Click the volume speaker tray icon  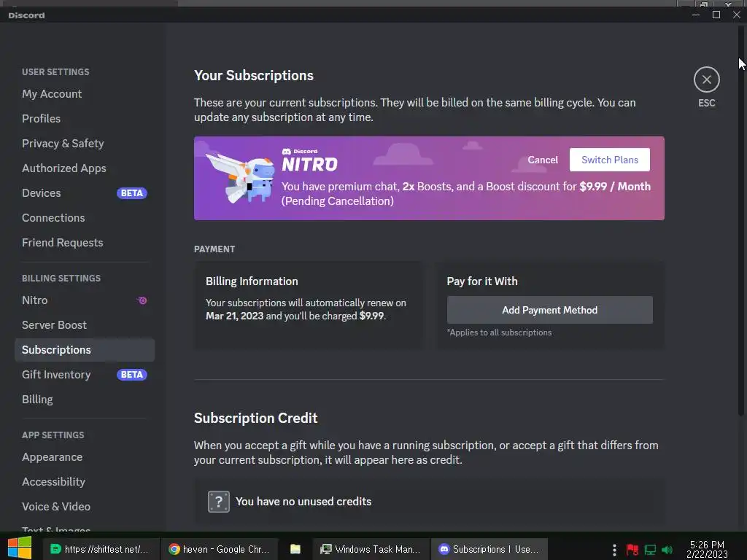pos(667,550)
